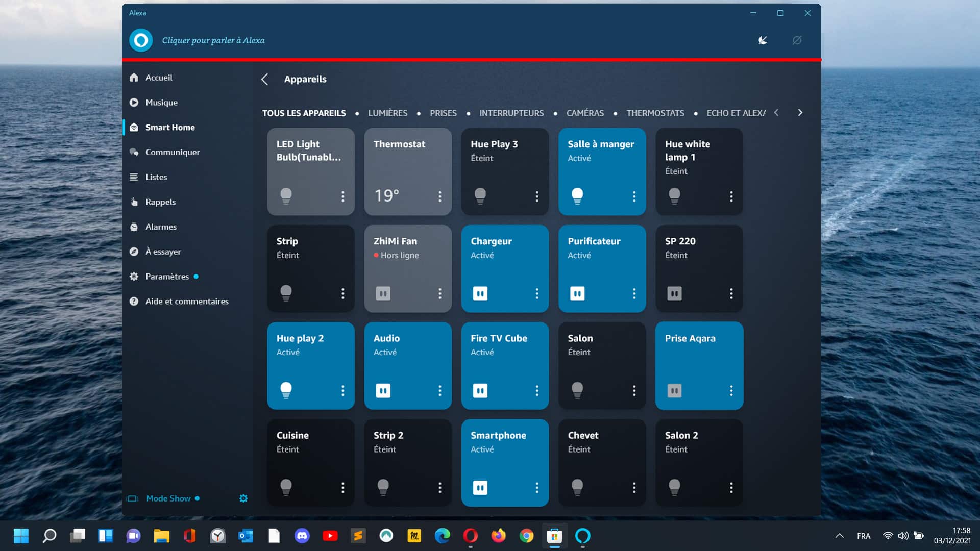Open Communiquer in the sidebar
Screen dimensions: 980x551
(x=172, y=152)
